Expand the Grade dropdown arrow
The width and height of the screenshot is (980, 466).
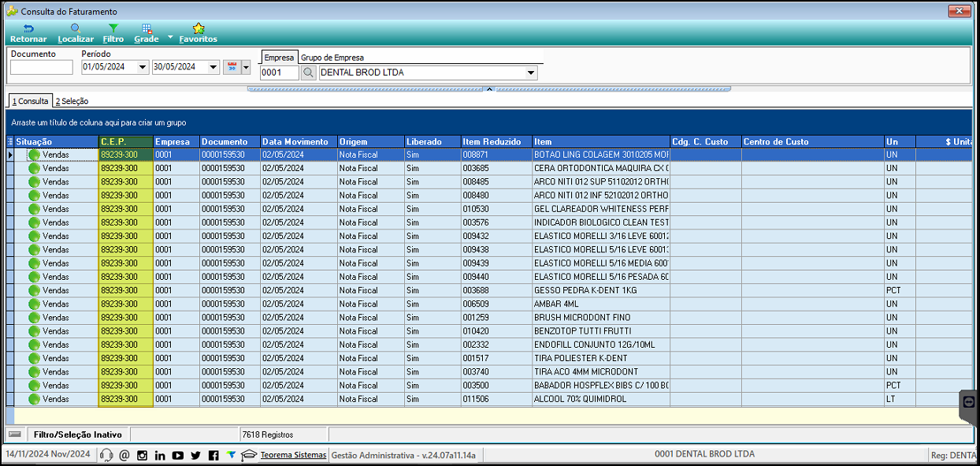pyautogui.click(x=169, y=38)
